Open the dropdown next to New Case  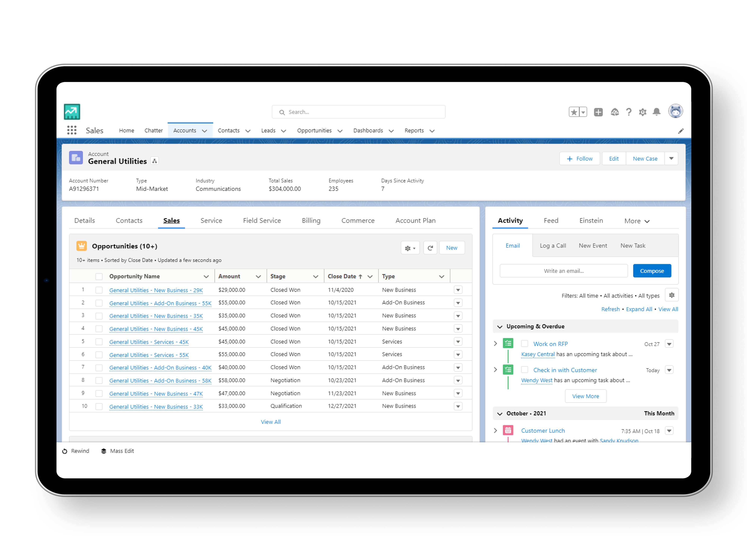671,159
